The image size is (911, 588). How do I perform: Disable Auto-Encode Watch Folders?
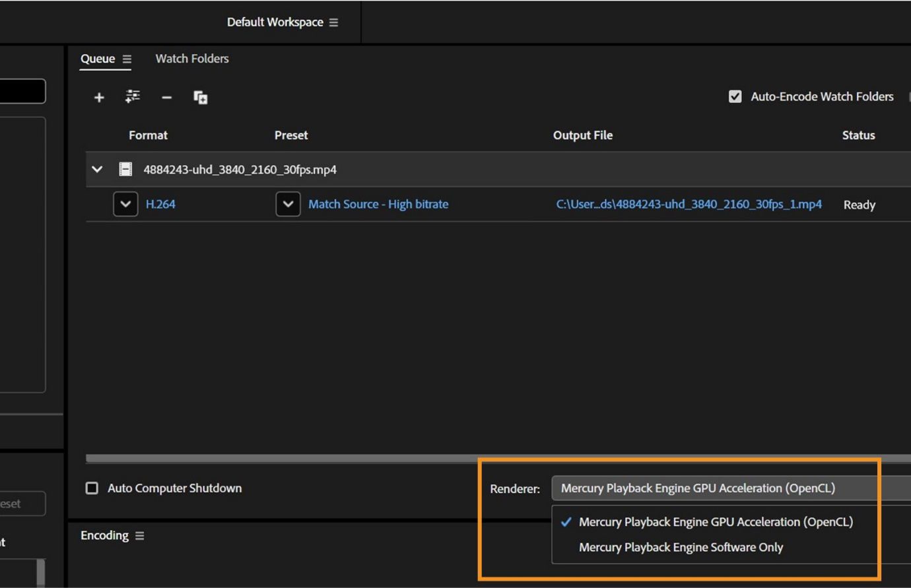[735, 96]
